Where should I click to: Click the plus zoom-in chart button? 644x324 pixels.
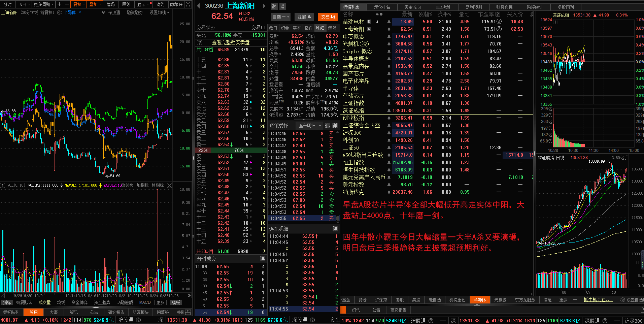point(59,4)
